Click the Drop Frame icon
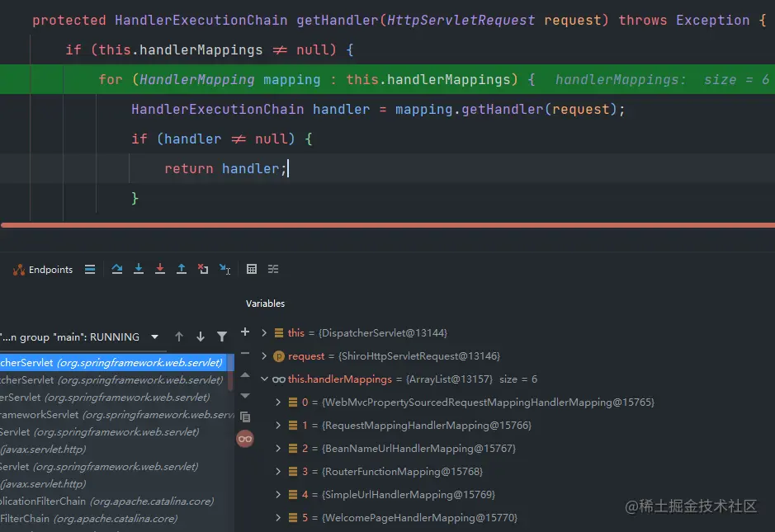Viewport: 775px width, 532px height. click(x=203, y=269)
